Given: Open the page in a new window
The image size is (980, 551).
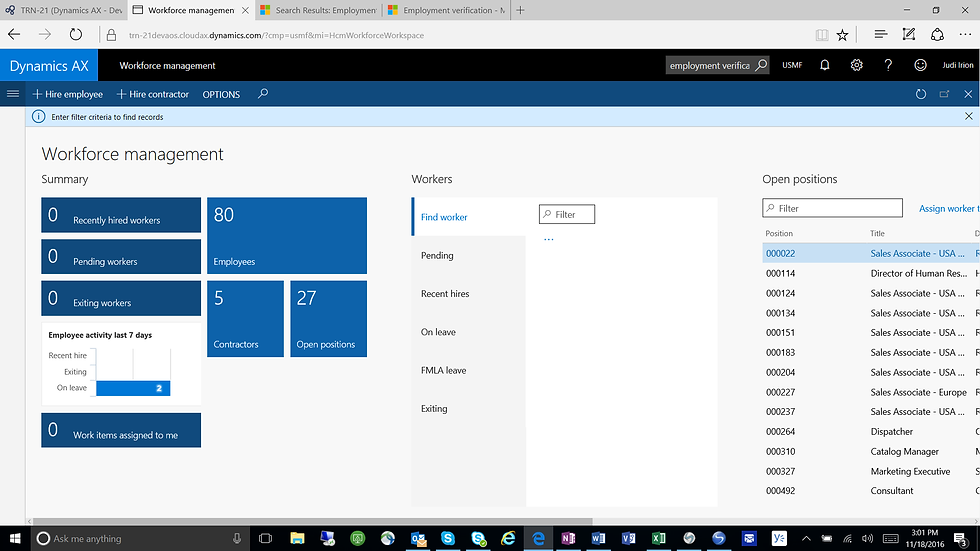Looking at the screenshot, I should tap(944, 94).
